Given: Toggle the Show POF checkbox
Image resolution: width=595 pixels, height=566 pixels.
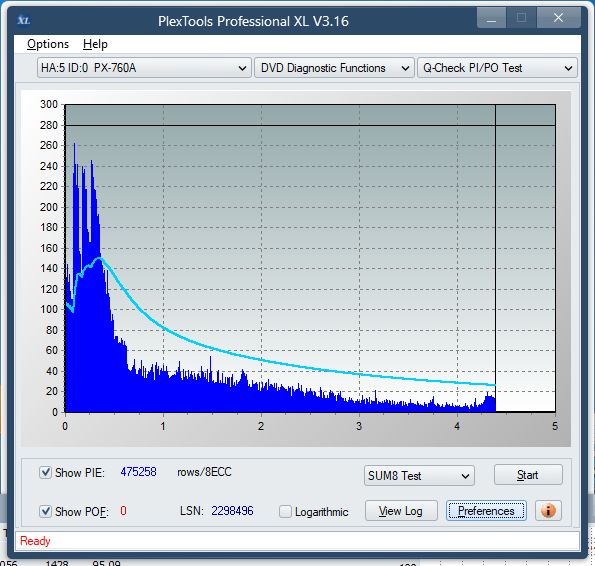Looking at the screenshot, I should pyautogui.click(x=45, y=511).
